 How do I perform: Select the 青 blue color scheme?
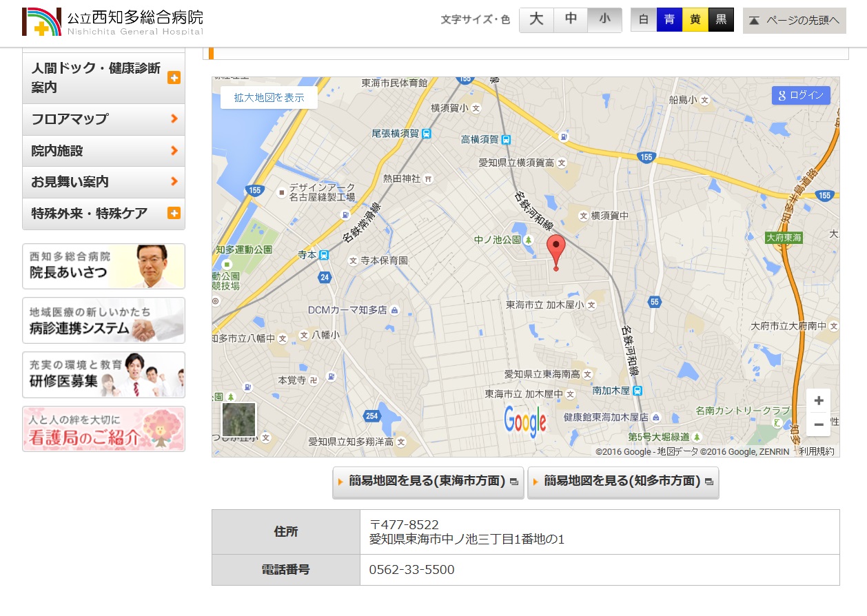pyautogui.click(x=669, y=20)
